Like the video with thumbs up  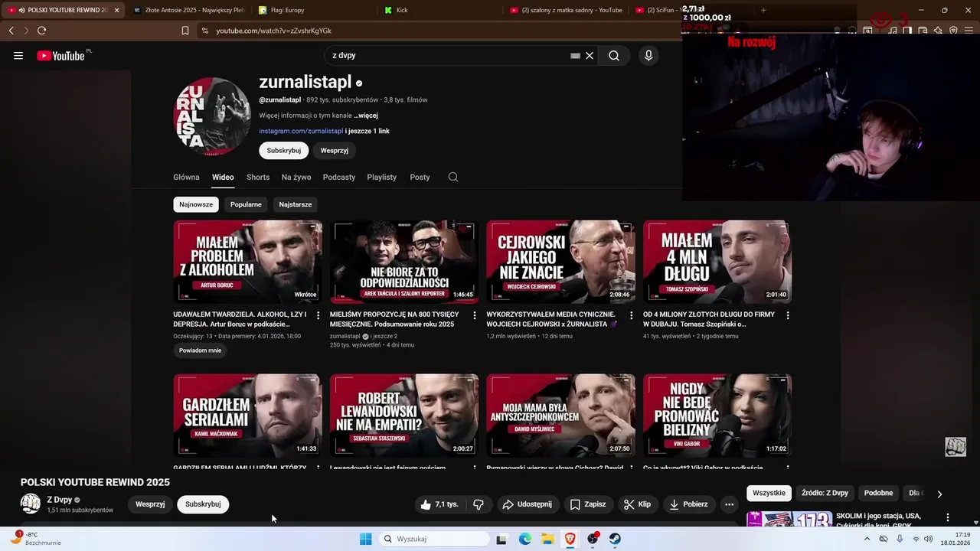[439, 504]
